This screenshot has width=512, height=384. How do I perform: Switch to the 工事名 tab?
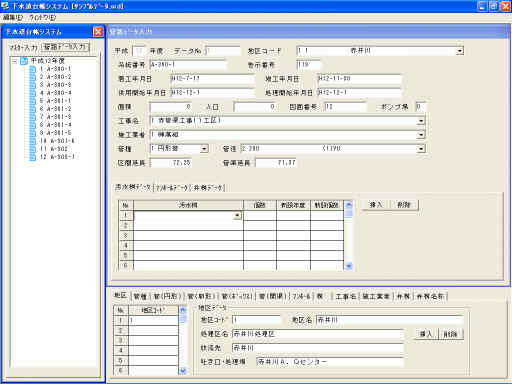tap(346, 296)
